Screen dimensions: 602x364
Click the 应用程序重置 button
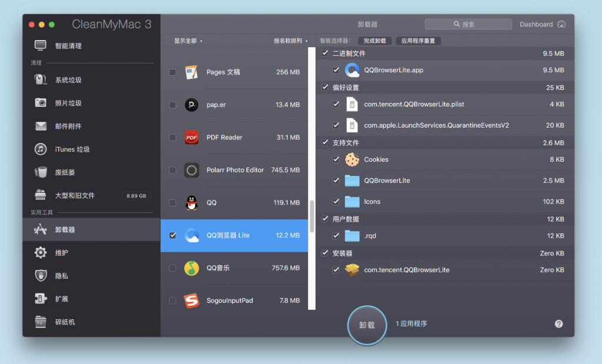point(418,41)
